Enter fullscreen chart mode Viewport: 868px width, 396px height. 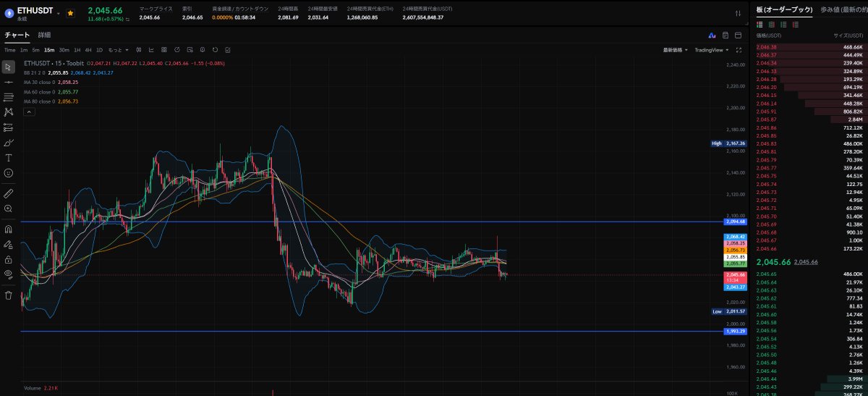(x=739, y=50)
